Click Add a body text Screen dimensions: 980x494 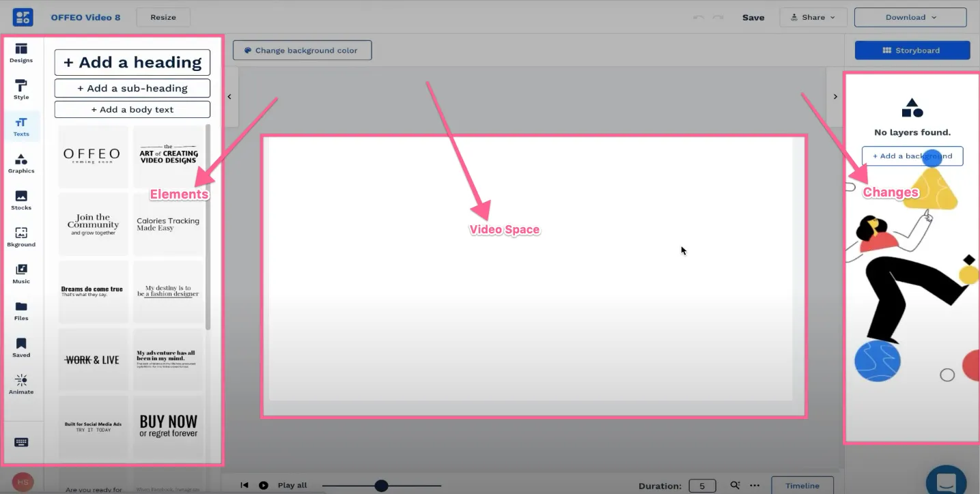tap(132, 109)
